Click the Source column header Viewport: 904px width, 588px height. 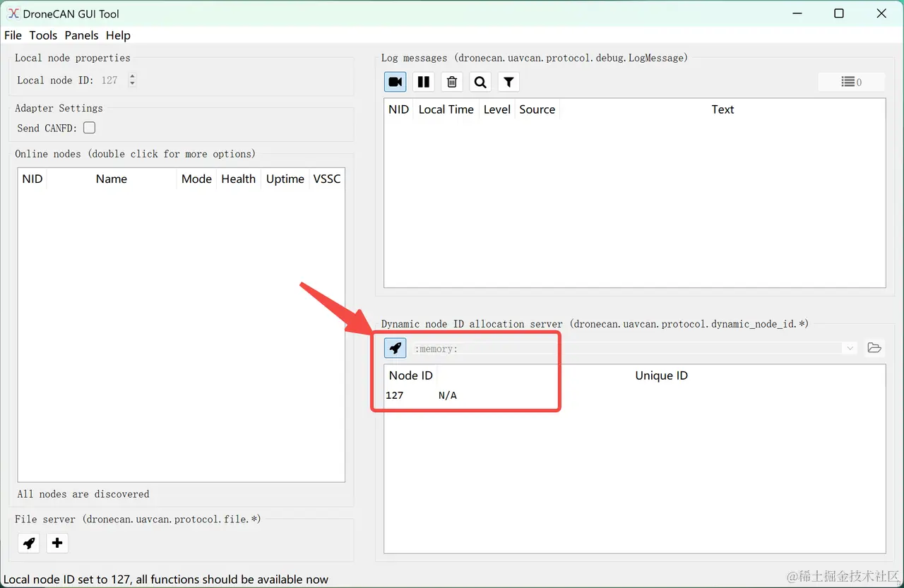click(x=537, y=109)
